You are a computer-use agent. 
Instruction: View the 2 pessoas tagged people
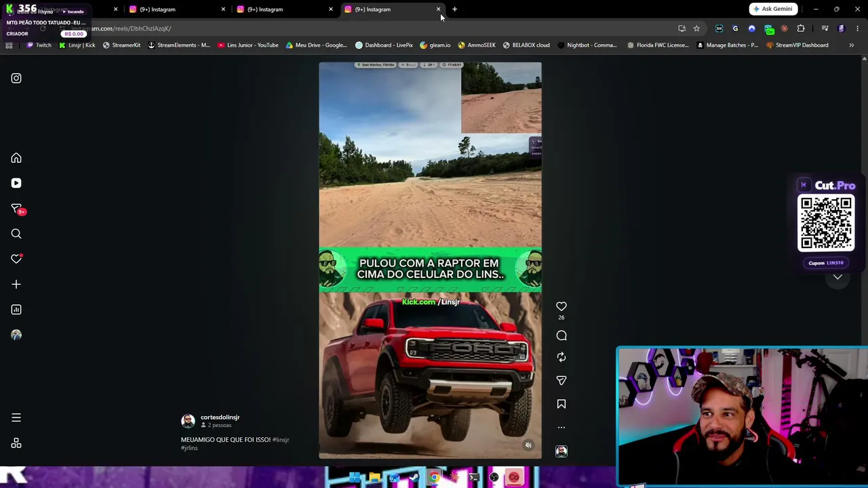click(x=216, y=426)
